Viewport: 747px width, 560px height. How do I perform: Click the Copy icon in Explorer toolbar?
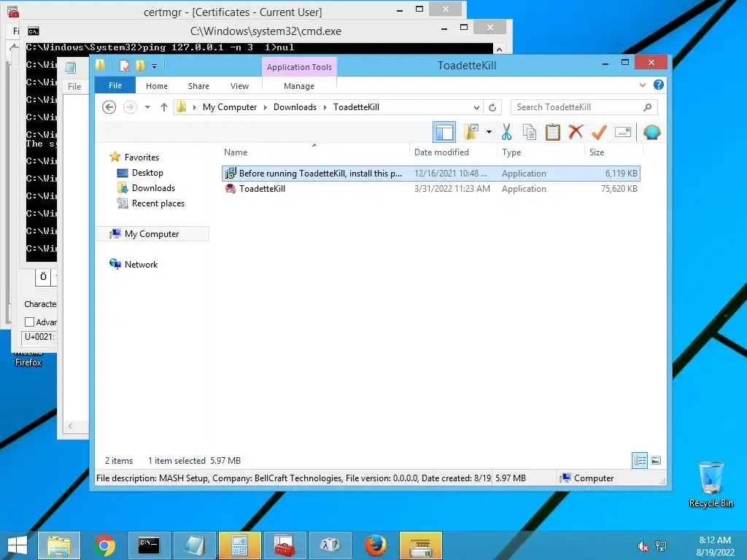[530, 132]
